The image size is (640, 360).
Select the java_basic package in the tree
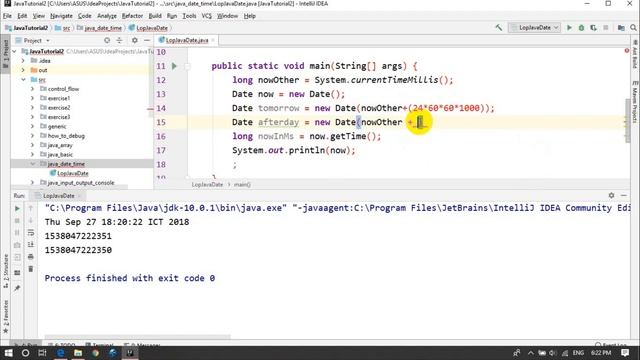click(60, 155)
